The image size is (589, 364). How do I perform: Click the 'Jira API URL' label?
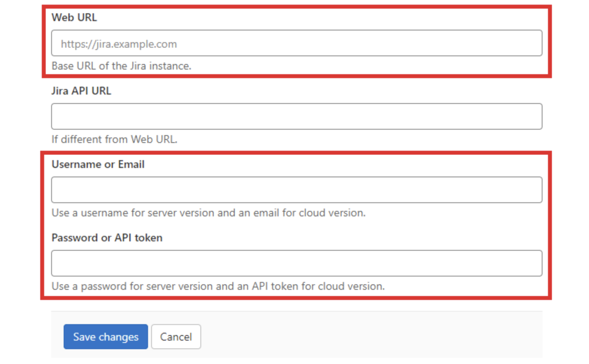pos(81,91)
